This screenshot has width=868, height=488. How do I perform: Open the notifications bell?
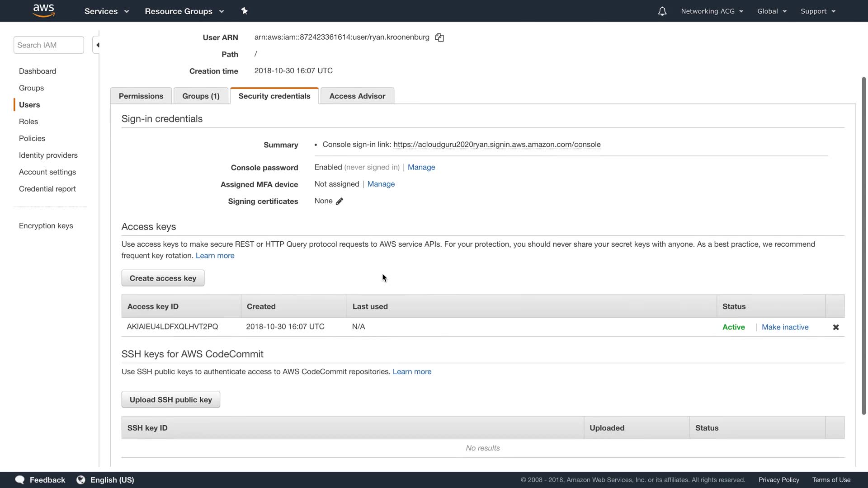662,11
